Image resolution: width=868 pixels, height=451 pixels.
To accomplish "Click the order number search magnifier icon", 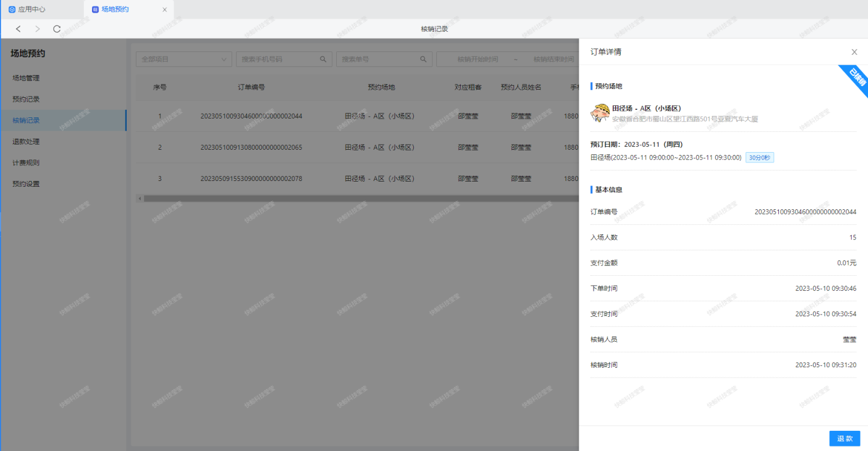I will tap(424, 59).
